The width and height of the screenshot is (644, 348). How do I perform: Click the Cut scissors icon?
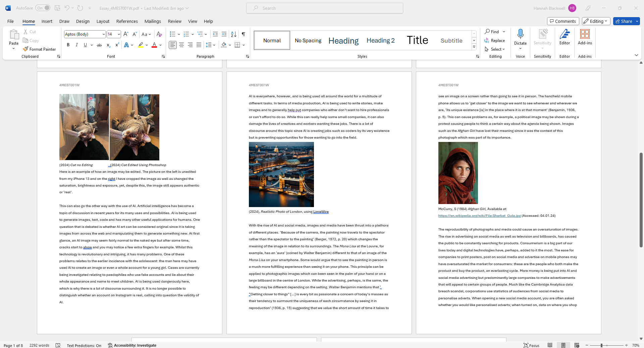tap(25, 32)
